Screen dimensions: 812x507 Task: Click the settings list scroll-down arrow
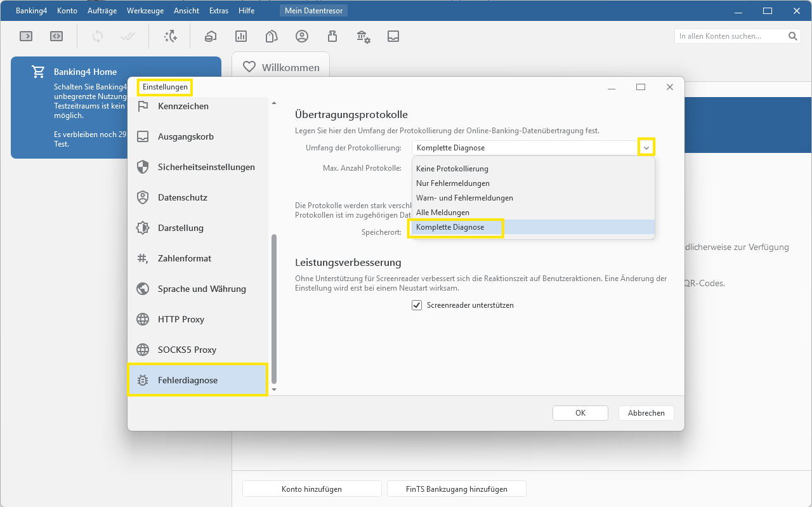(274, 389)
